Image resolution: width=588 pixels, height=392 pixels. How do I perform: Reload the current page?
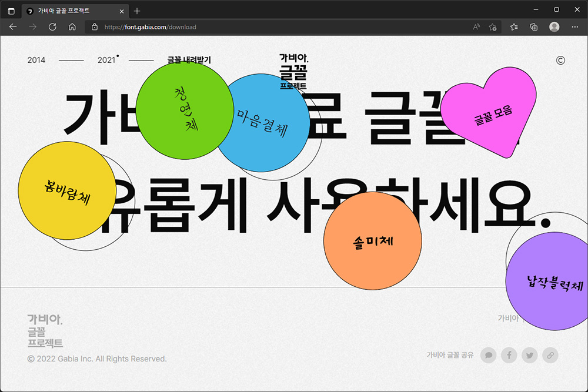click(52, 27)
